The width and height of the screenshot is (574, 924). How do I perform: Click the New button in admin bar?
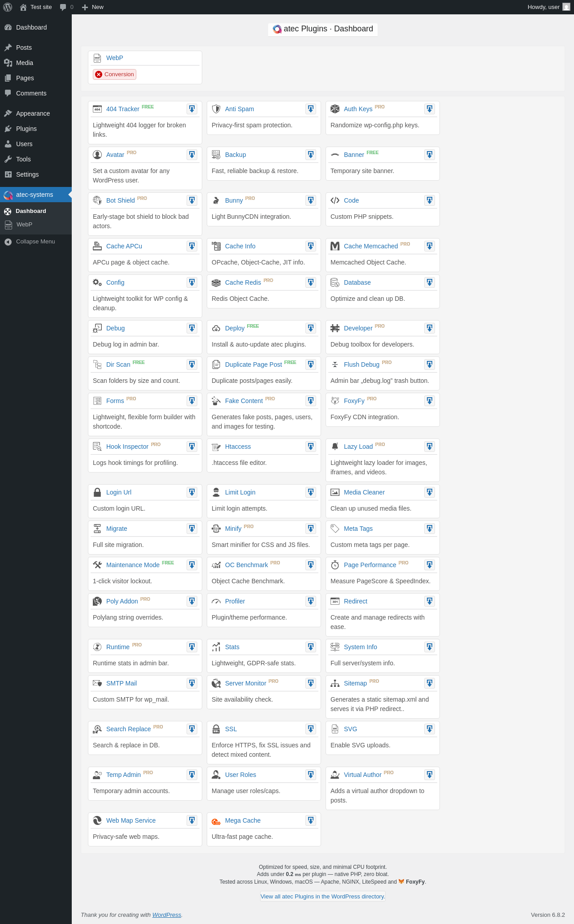coord(93,7)
